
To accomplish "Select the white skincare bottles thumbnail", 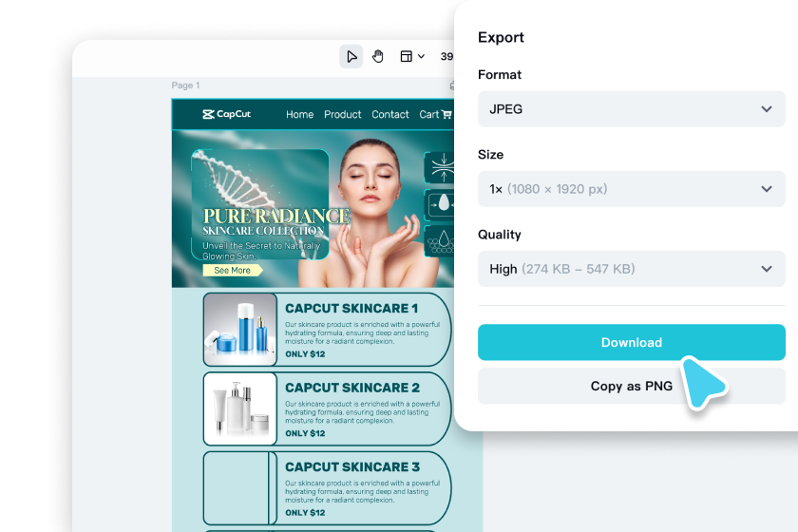I will [240, 408].
